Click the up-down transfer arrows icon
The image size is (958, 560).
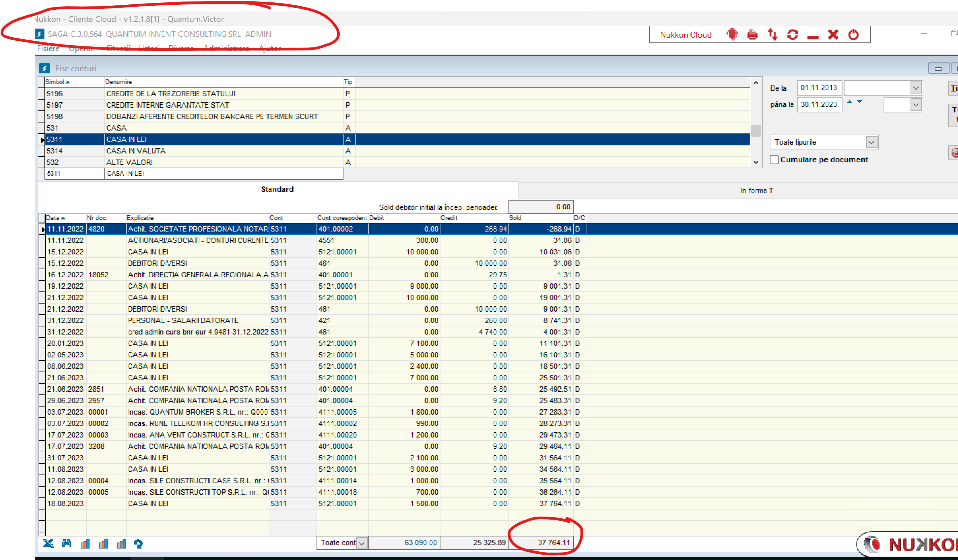(x=772, y=35)
